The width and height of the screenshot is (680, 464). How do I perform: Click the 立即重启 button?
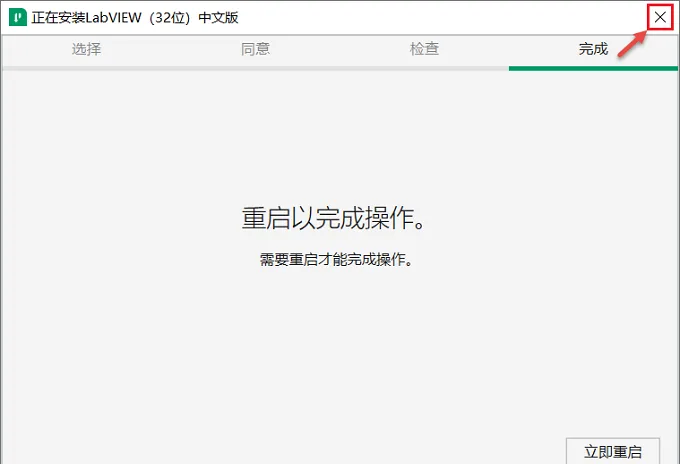[613, 451]
